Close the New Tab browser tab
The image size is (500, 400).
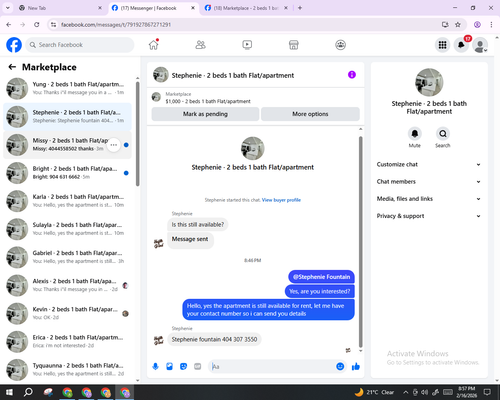coord(100,8)
